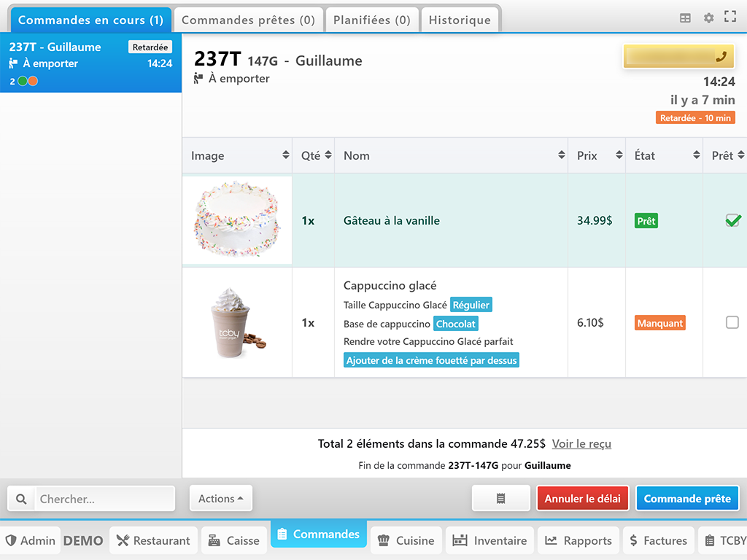Switch to the Commandes prêtes tab
Screen dimensions: 747x560
[248, 20]
